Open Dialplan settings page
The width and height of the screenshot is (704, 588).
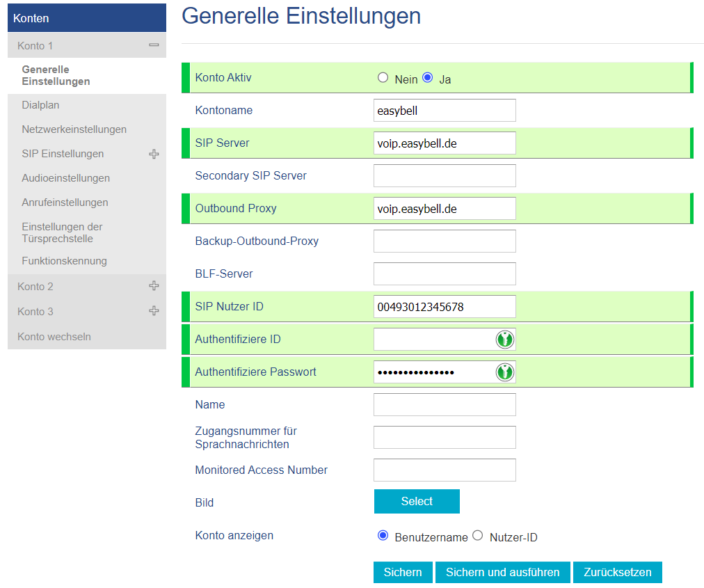[40, 105]
